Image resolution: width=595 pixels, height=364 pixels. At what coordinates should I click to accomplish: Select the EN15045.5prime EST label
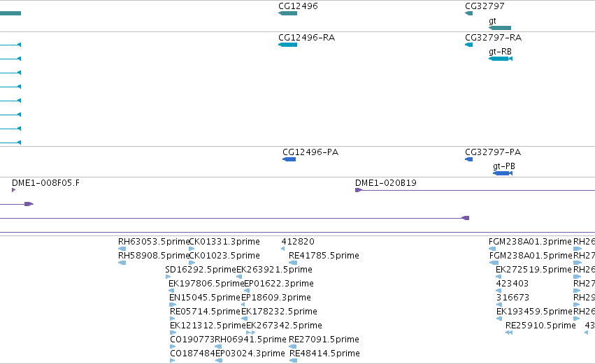tap(205, 298)
